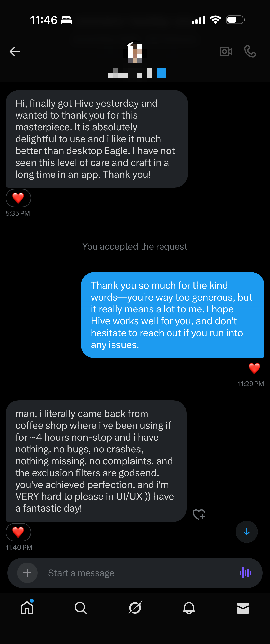
Task: Open the Messages tab
Action: 243,608
